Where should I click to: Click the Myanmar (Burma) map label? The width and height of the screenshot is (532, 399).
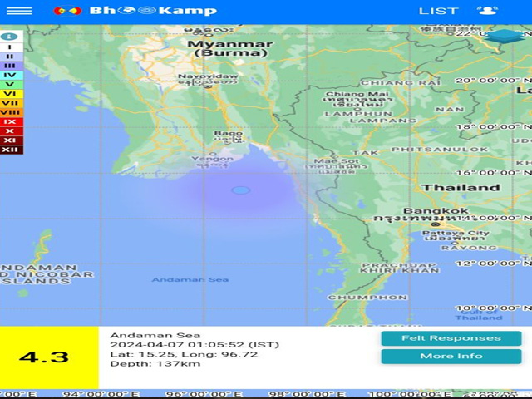[230, 48]
